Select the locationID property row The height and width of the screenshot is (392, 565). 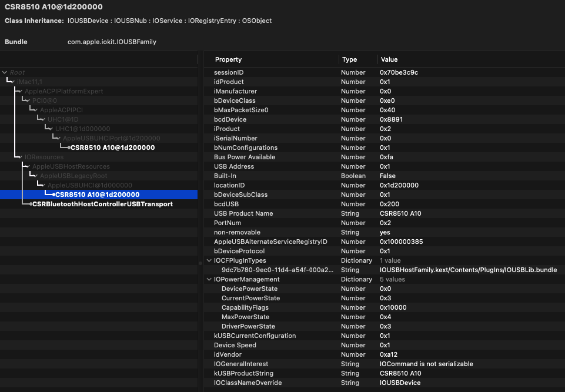[384, 185]
